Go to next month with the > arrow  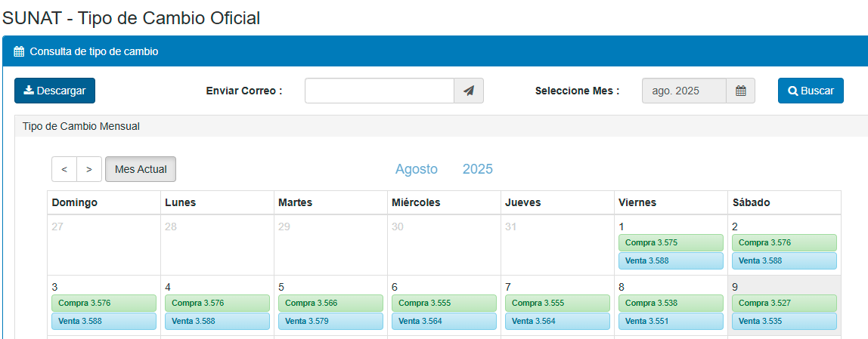[89, 169]
